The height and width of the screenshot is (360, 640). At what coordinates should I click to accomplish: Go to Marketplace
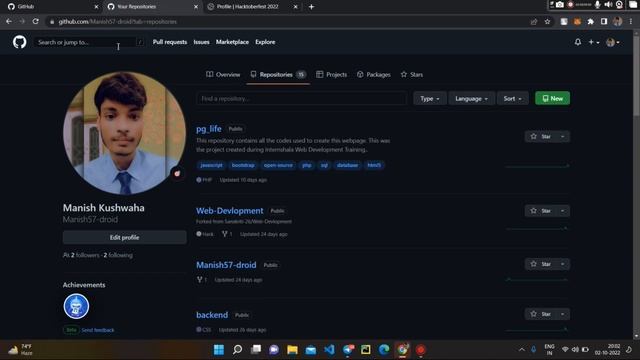coord(232,42)
